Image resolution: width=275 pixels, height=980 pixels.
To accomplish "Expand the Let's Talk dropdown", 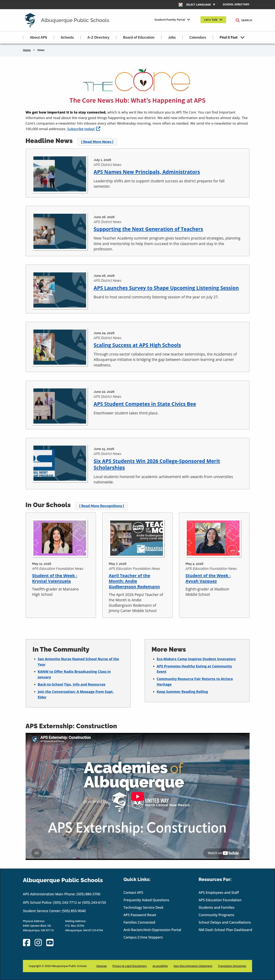I will [213, 19].
